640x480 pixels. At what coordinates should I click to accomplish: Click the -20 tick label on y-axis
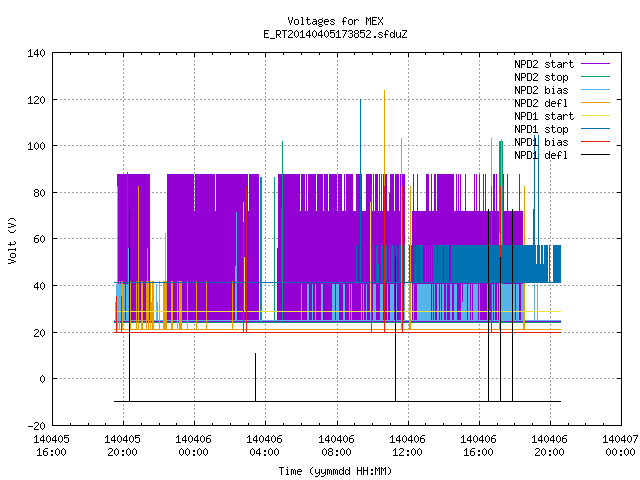pyautogui.click(x=36, y=426)
